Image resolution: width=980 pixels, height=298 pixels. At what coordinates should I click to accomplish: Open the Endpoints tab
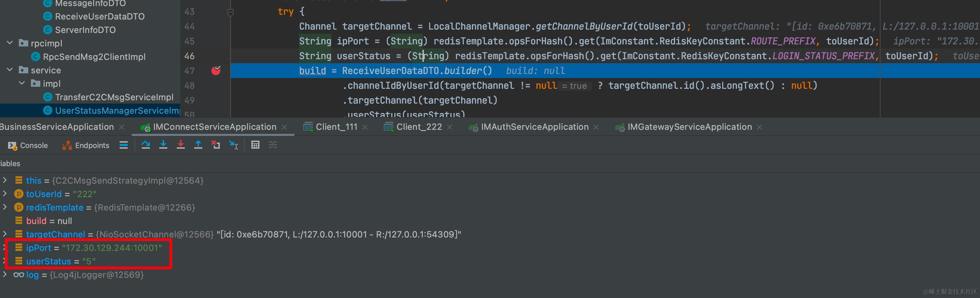tap(86, 145)
